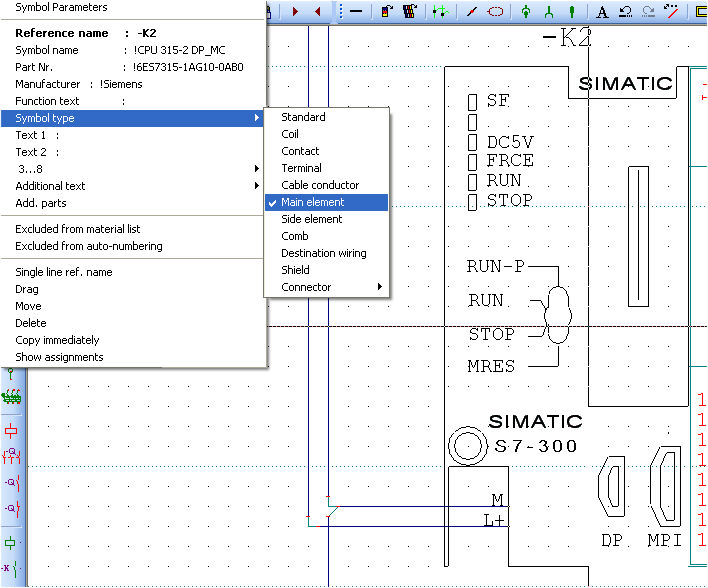Click the L+ terminal on CPU symbol
This screenshot has height=588, width=708.
494,521
